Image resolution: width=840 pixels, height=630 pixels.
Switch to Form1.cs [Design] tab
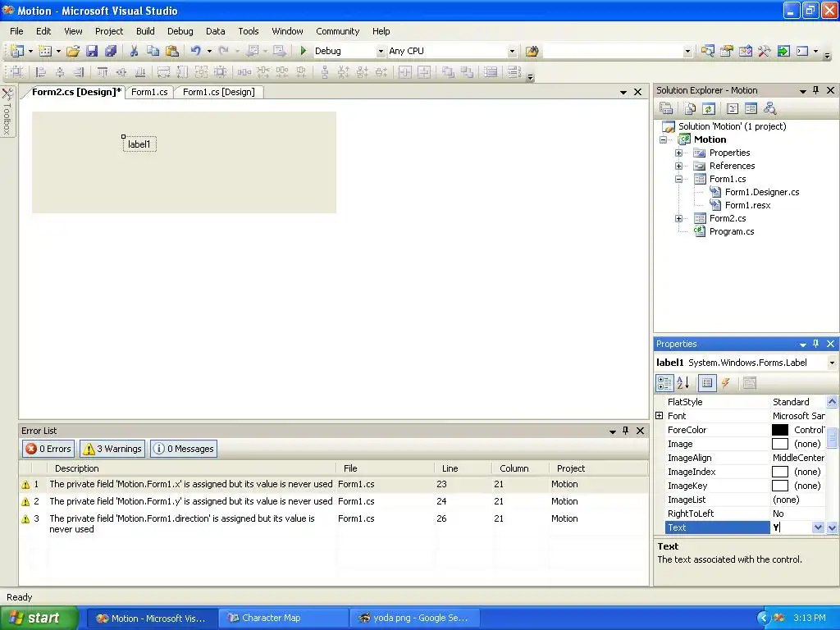[218, 92]
